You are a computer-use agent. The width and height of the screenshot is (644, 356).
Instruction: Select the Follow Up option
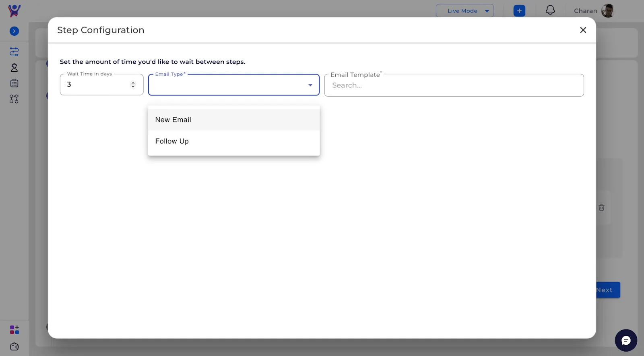pos(234,141)
